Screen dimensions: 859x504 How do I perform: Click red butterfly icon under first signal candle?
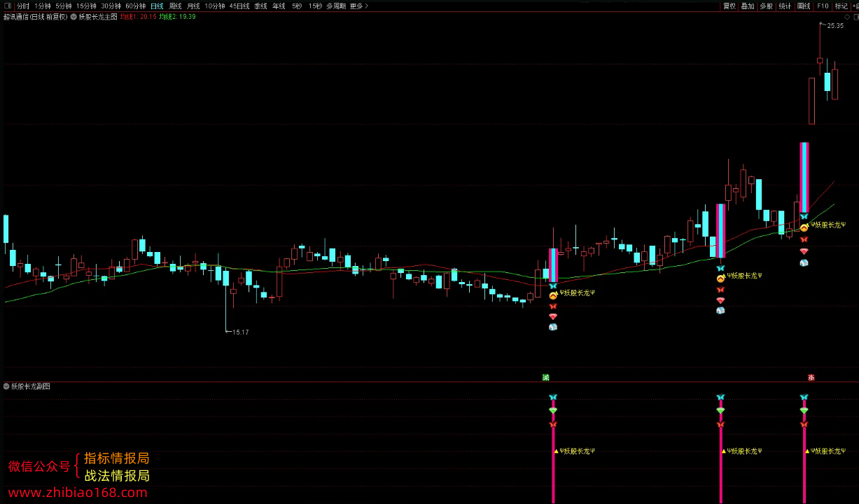pyautogui.click(x=553, y=306)
